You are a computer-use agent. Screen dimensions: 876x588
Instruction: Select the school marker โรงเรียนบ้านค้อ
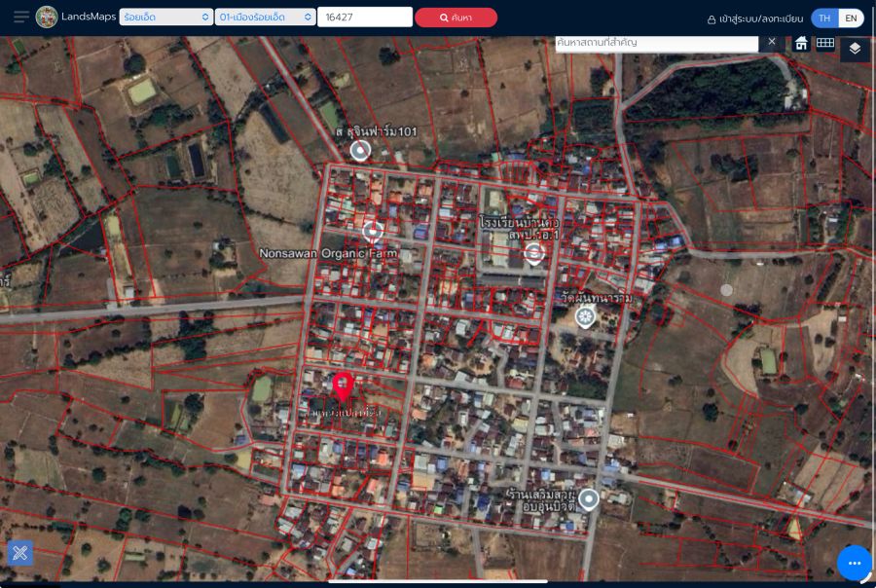pos(532,253)
